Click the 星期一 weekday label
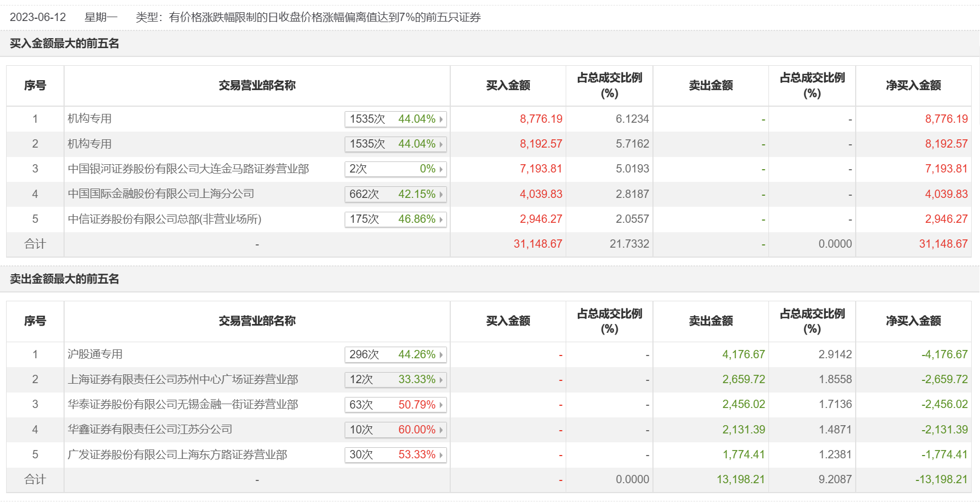980x502 pixels. [101, 17]
